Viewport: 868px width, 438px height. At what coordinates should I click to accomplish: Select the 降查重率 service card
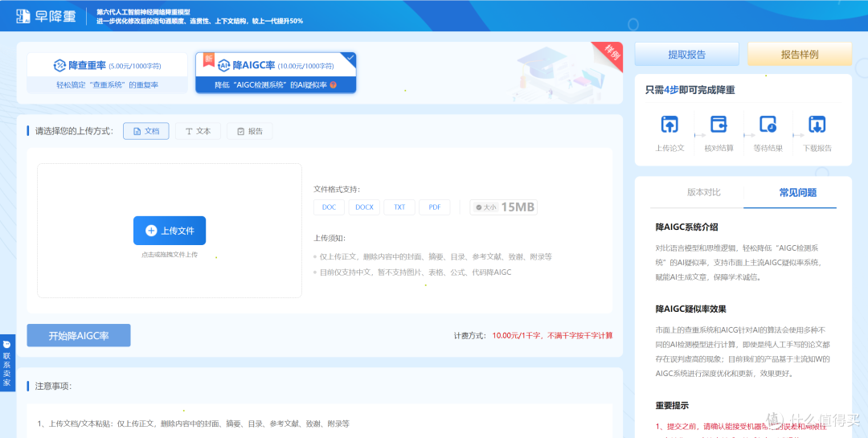(x=108, y=72)
